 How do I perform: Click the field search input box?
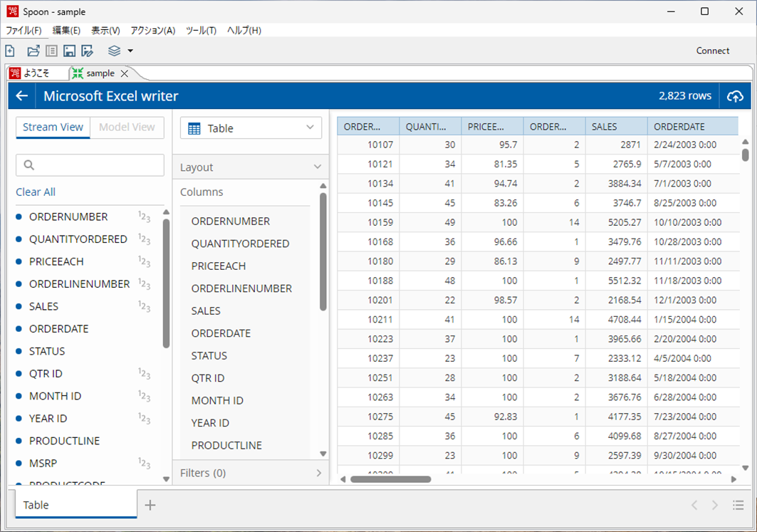90,165
